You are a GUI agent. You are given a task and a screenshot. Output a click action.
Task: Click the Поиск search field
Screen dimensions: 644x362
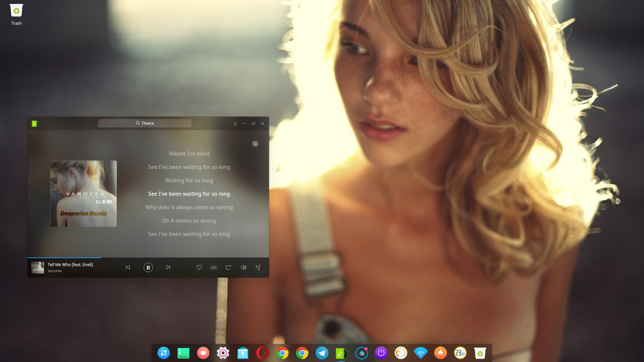(x=145, y=123)
